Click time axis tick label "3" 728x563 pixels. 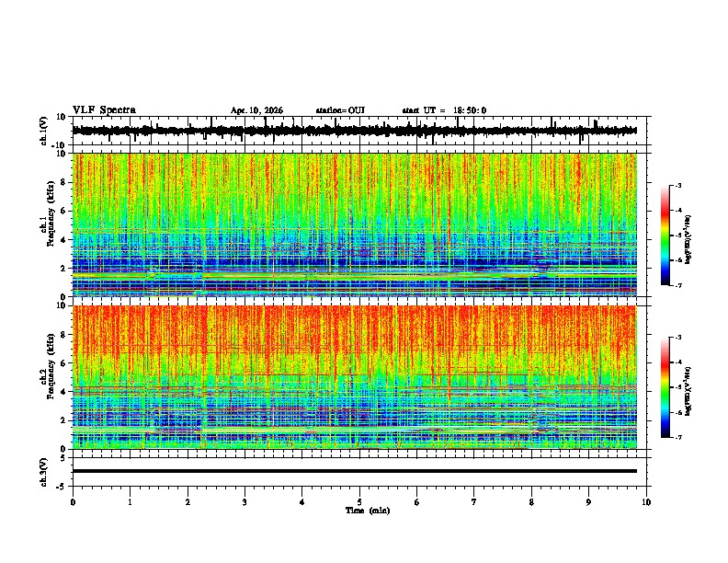(x=245, y=502)
